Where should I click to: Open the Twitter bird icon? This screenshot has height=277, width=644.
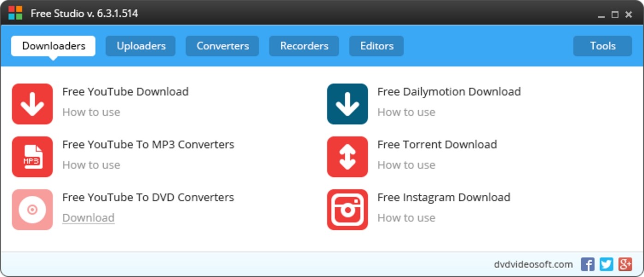(606, 264)
